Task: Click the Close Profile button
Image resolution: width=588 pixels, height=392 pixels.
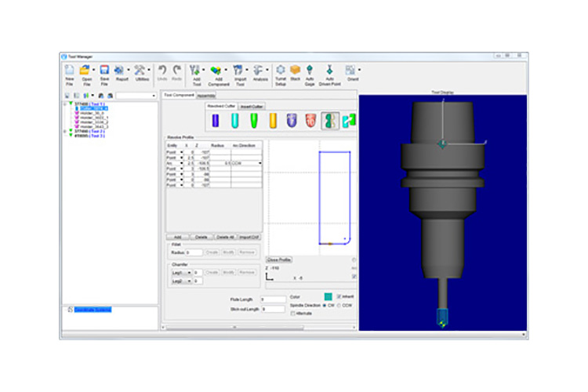Action: [279, 260]
